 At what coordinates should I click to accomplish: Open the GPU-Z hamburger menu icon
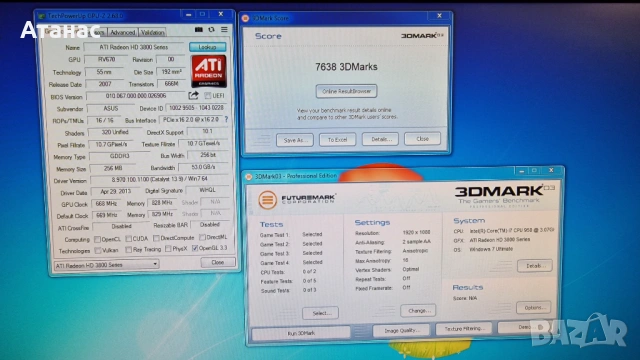pyautogui.click(x=224, y=29)
